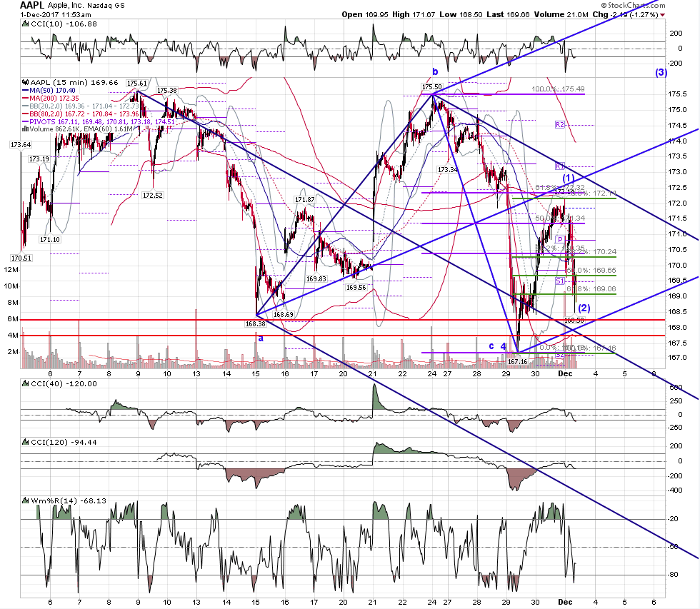This screenshot has width=700, height=609.
Task: Click the 175.50 peak price label
Action: (431, 87)
